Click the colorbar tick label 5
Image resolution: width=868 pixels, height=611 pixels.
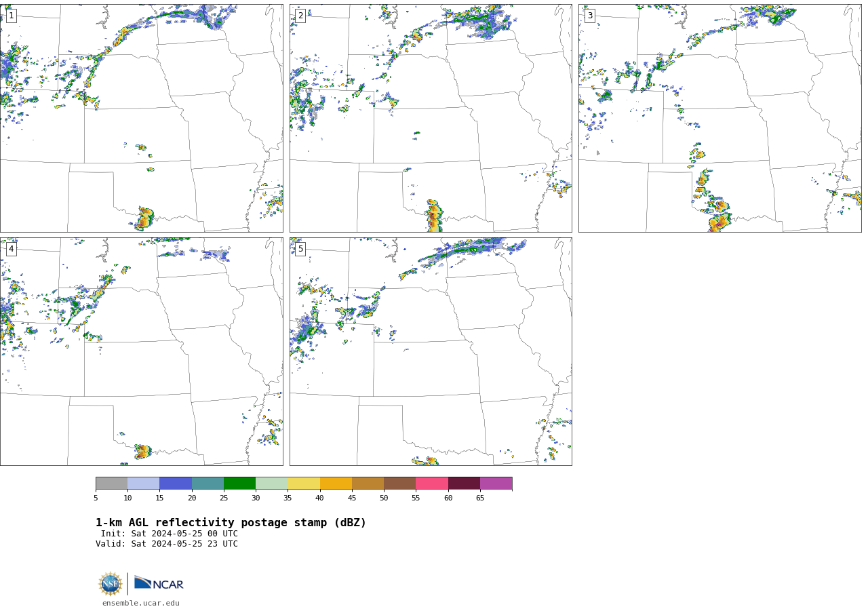pos(96,498)
